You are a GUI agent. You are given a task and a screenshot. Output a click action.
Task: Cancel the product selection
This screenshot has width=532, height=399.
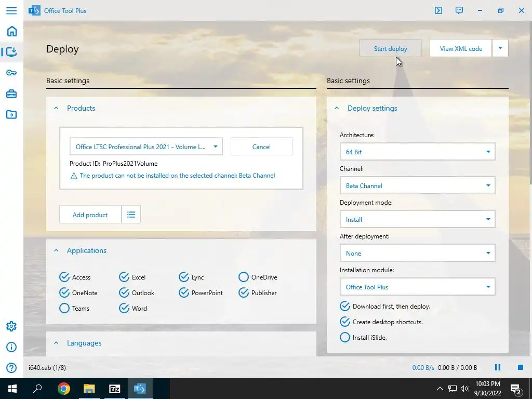click(x=262, y=147)
